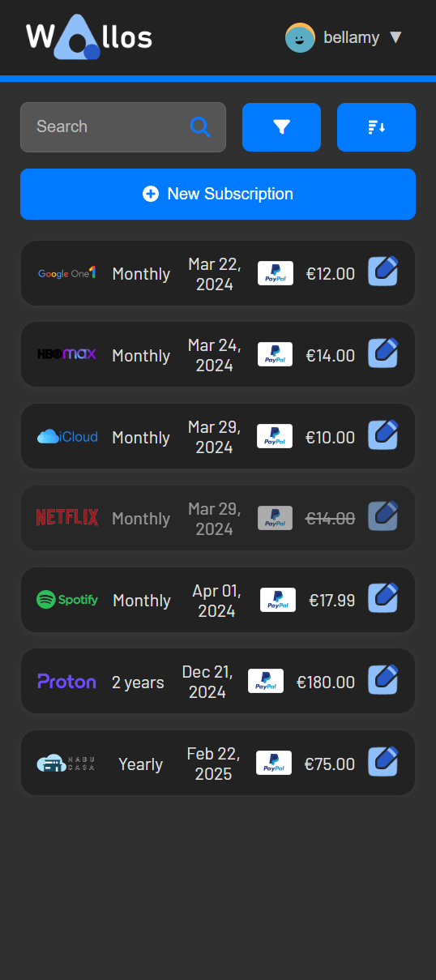The height and width of the screenshot is (980, 436).
Task: Edit the Habu Casa subscription
Action: pyautogui.click(x=383, y=762)
